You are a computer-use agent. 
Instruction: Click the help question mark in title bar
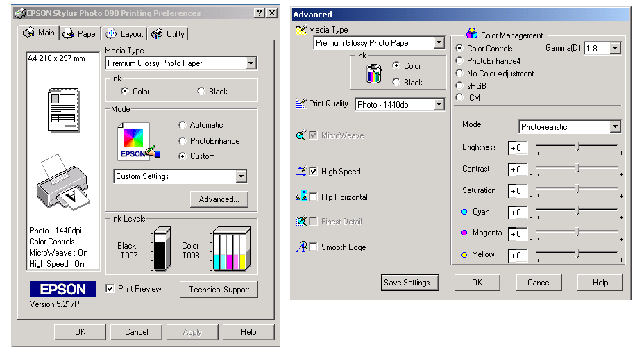click(x=259, y=13)
